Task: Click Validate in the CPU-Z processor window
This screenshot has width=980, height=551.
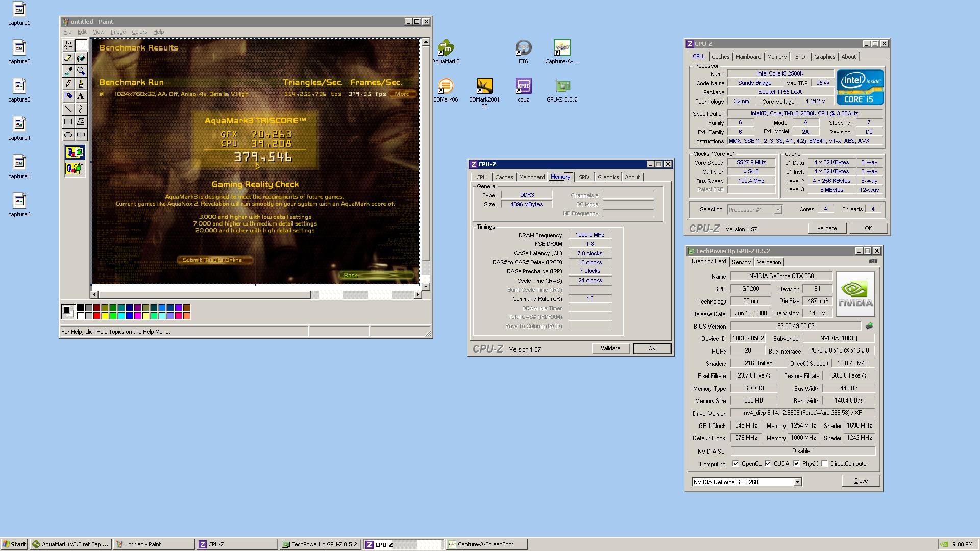Action: pyautogui.click(x=827, y=228)
